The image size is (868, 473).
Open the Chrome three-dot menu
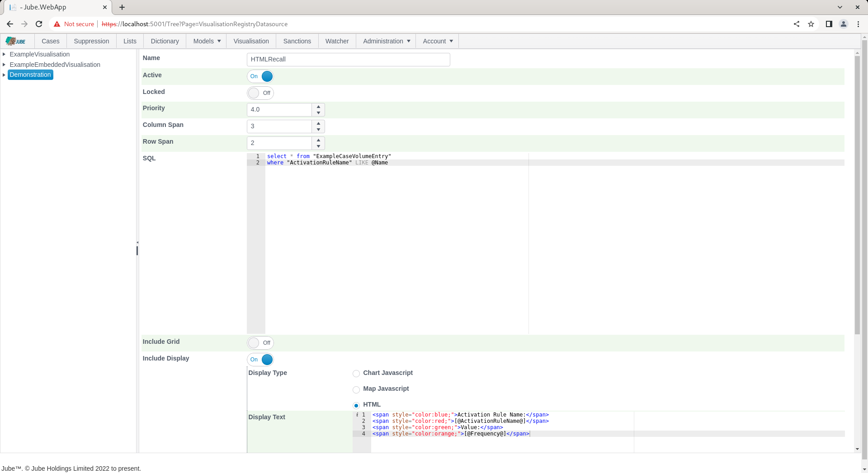pyautogui.click(x=858, y=24)
